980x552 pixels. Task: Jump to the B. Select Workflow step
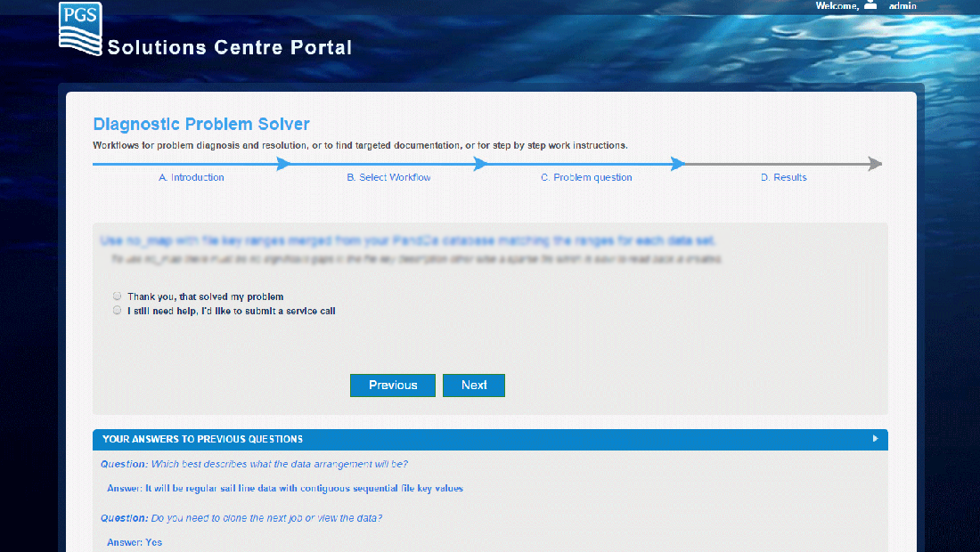[x=388, y=177]
